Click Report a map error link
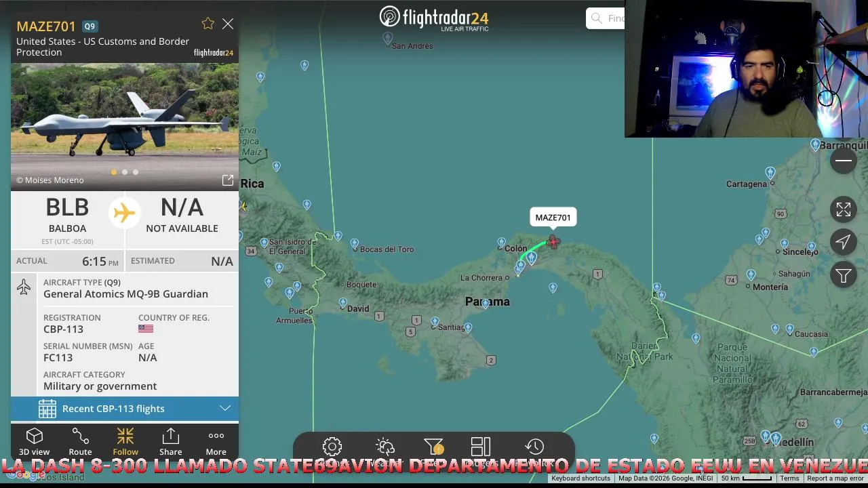The height and width of the screenshot is (488, 868). [835, 479]
